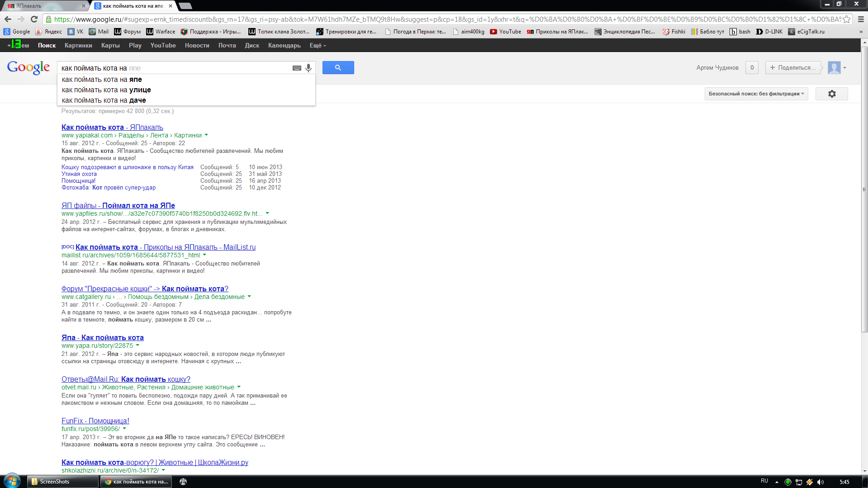
Task: Open account dropdown arrow beside avatar
Action: pos(844,68)
